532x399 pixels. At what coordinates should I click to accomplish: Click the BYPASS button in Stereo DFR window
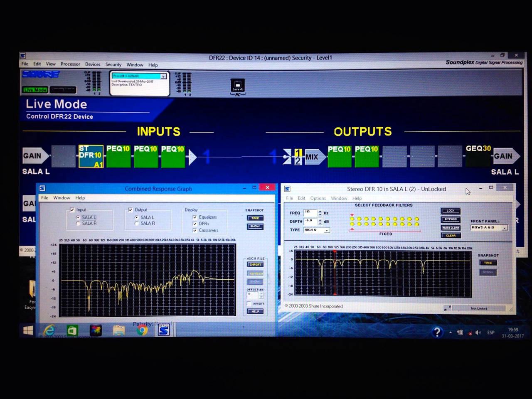coord(451,219)
